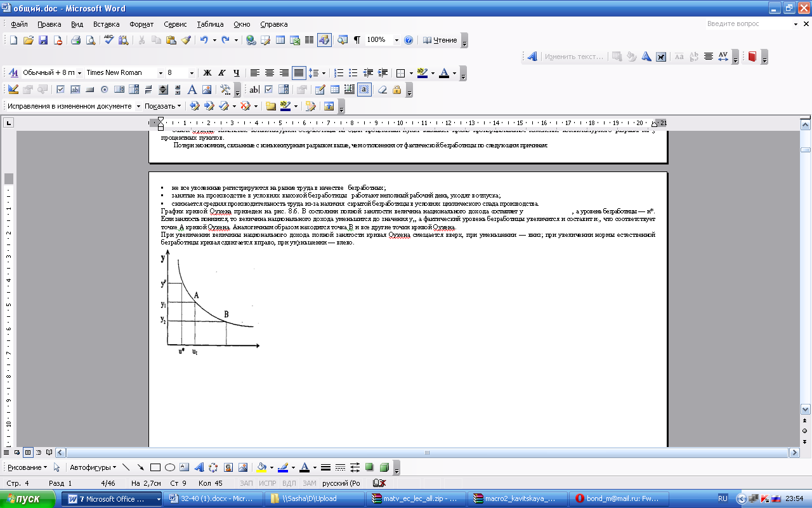This screenshot has height=508, width=812.
Task: Open the Формат menu
Action: click(141, 24)
